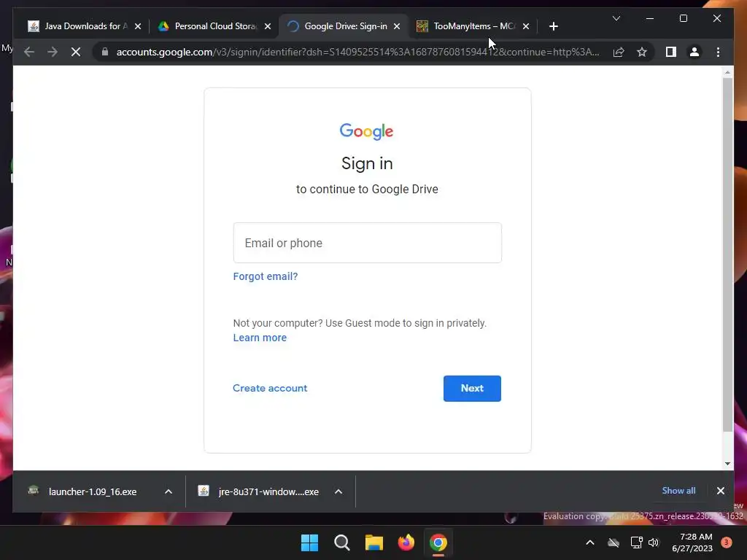747x560 pixels.
Task: Open the Chrome side panel
Action: pyautogui.click(x=671, y=52)
